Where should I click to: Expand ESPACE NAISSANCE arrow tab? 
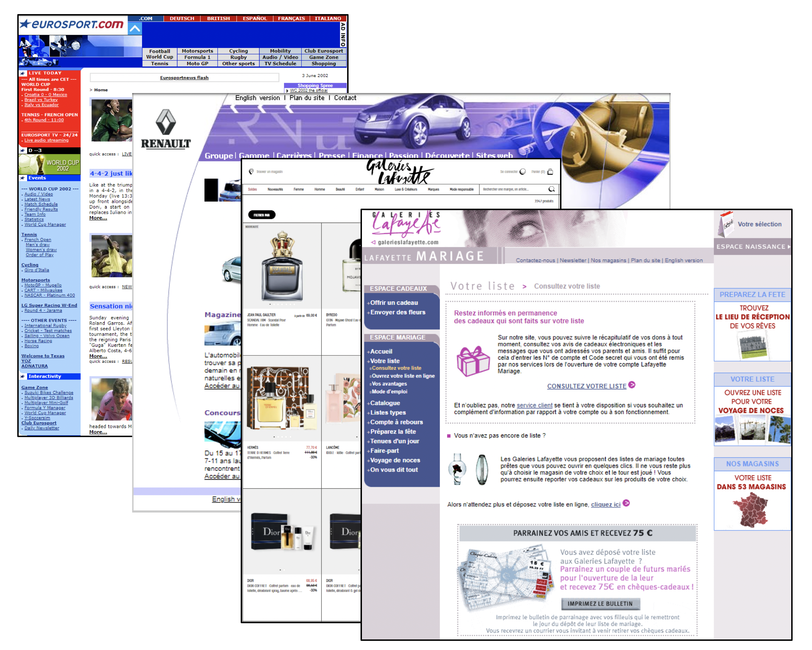(752, 247)
